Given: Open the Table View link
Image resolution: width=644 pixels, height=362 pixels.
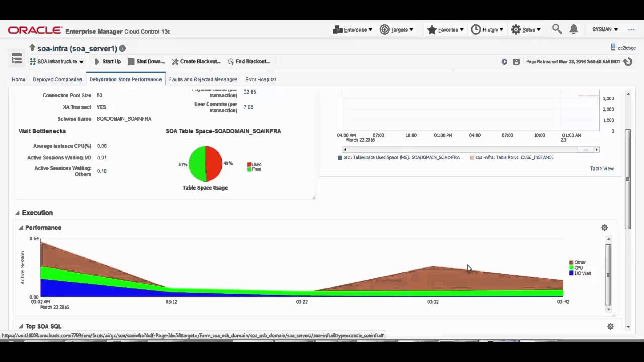Looking at the screenshot, I should [x=602, y=168].
